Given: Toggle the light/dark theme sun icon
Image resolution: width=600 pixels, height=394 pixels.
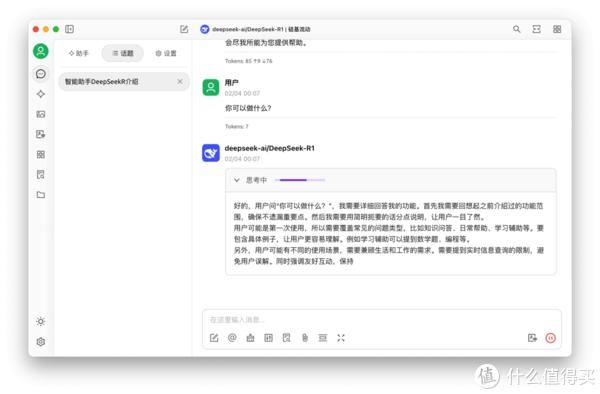Looking at the screenshot, I should tap(41, 321).
